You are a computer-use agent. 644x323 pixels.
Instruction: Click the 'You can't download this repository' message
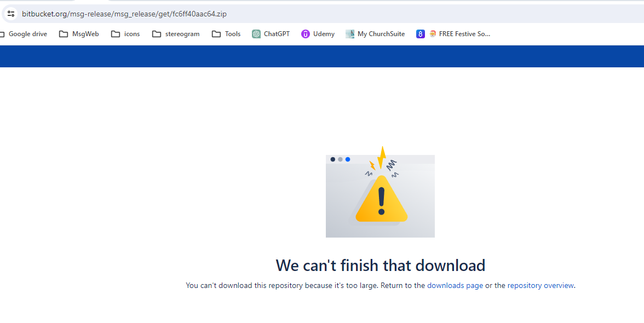click(x=380, y=285)
